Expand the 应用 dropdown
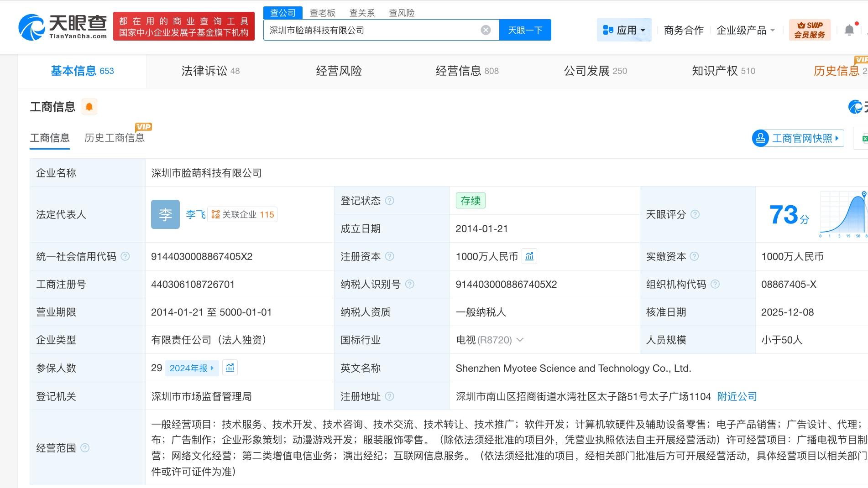 click(x=624, y=29)
